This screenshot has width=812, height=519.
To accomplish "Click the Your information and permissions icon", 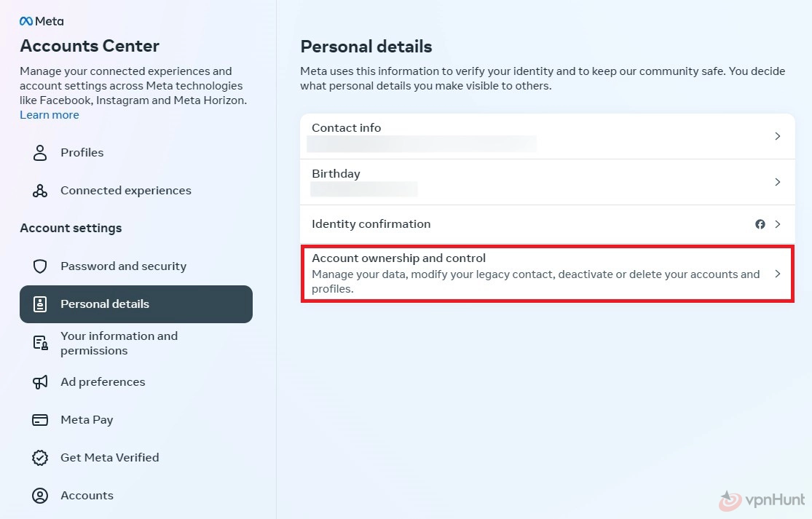I will click(40, 343).
